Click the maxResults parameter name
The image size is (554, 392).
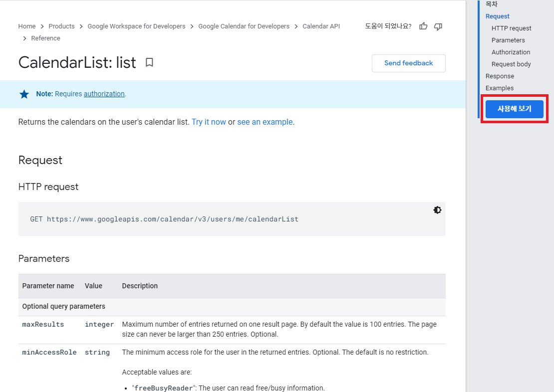[43, 324]
